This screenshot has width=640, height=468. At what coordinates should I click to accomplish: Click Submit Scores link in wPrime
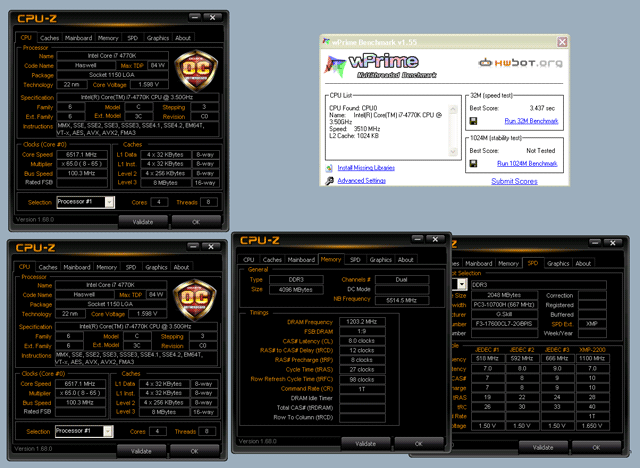514,181
